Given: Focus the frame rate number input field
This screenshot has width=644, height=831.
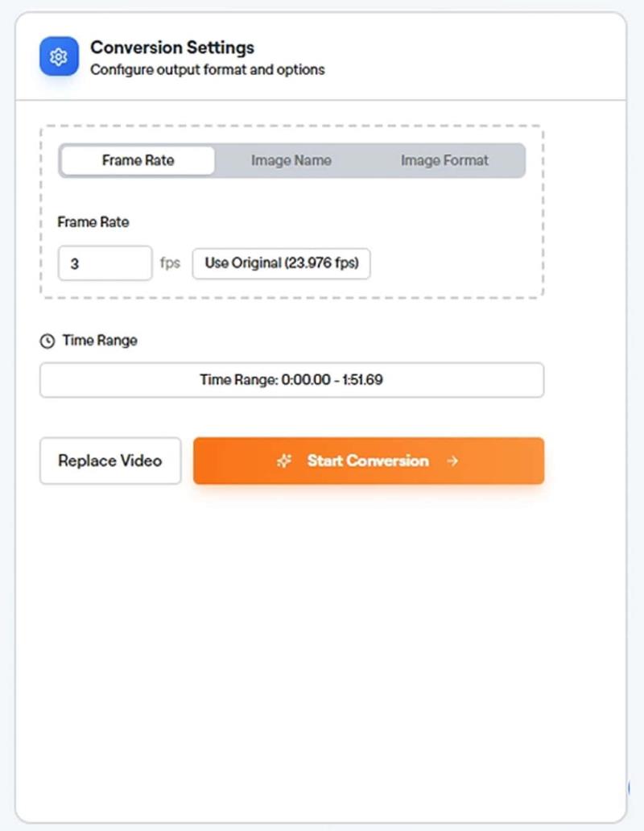Looking at the screenshot, I should pyautogui.click(x=105, y=263).
